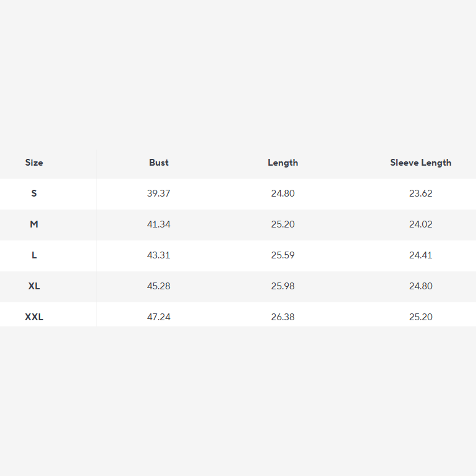The image size is (476, 476).
Task: Select the XXL size row label
Action: [x=34, y=317]
